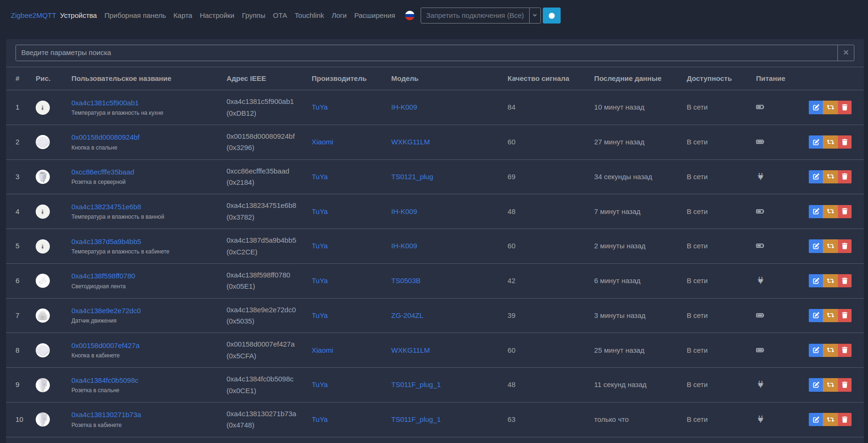Rename device in row 1 (kitchen temperature sensor)
The height and width of the screenshot is (443, 868).
[816, 107]
